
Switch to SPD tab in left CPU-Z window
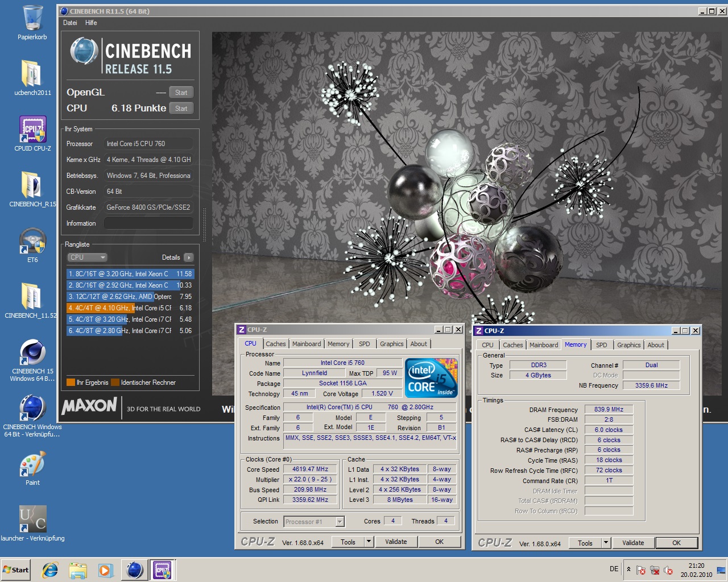pyautogui.click(x=365, y=344)
